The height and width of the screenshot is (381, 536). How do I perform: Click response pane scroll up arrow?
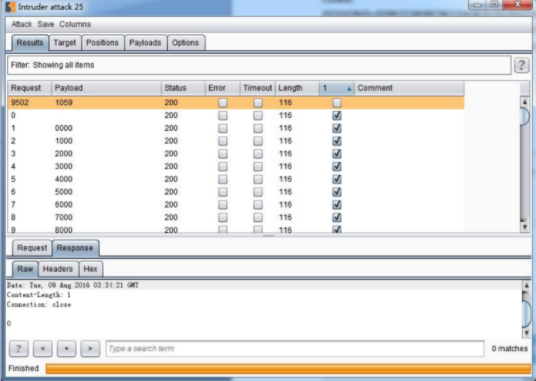tap(526, 285)
